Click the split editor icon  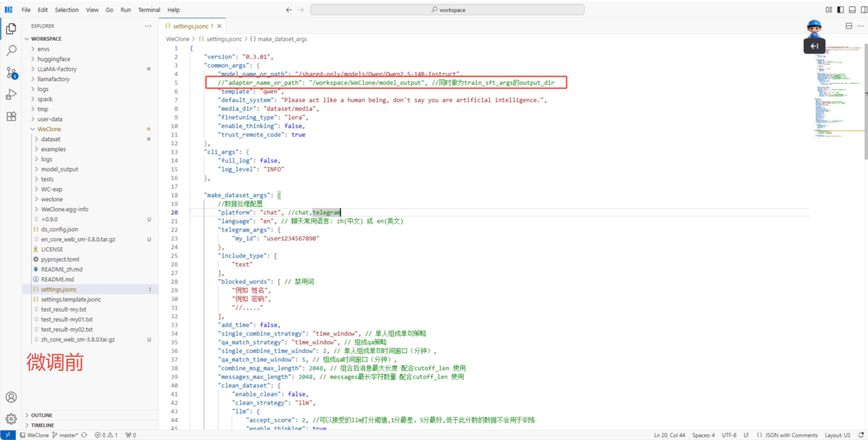(849, 26)
